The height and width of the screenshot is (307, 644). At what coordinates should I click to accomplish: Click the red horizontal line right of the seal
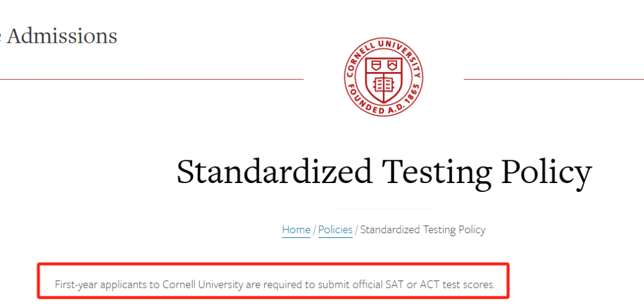[553, 79]
